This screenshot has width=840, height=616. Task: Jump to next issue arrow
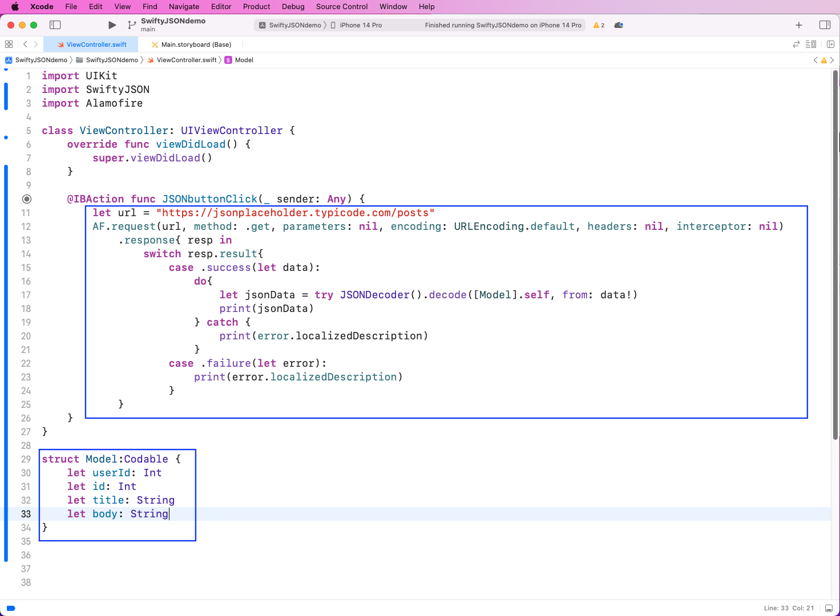click(x=832, y=60)
